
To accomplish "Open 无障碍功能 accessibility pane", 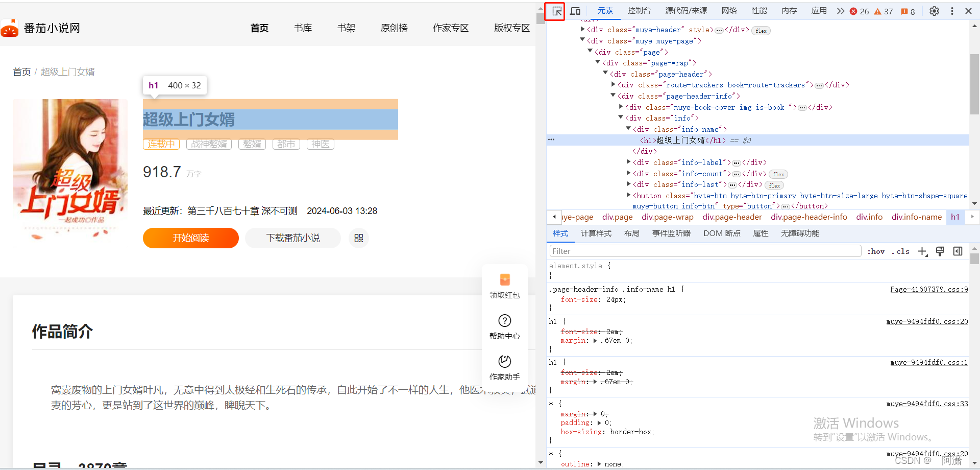I will pos(800,233).
